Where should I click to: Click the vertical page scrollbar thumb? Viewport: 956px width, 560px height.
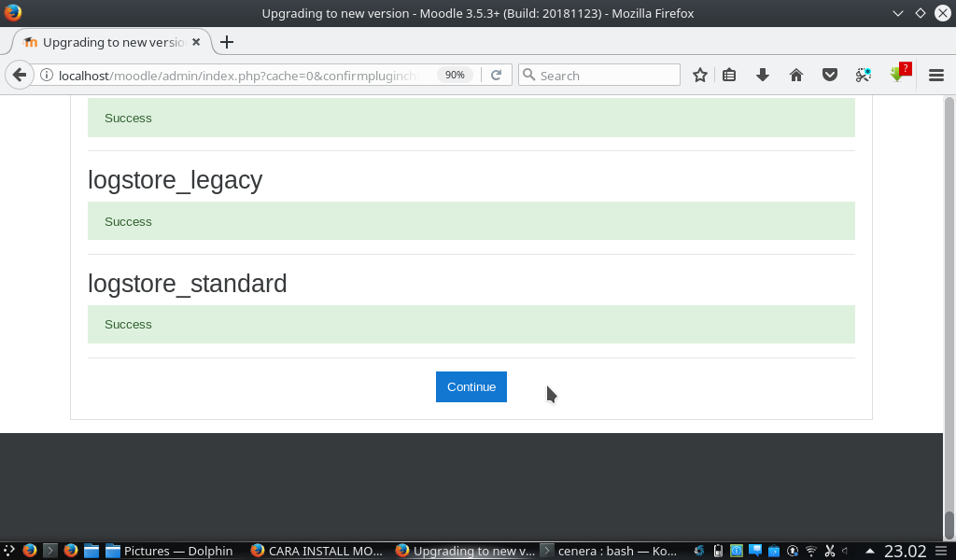coord(949,525)
